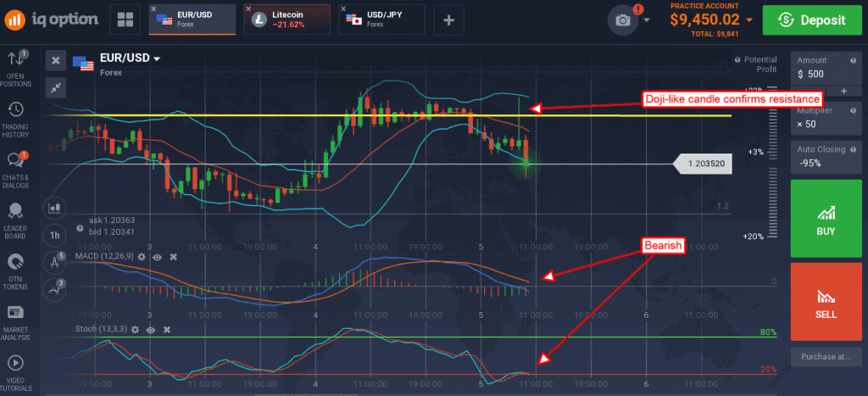Click the help icon beside ask price
This screenshot has width=868, height=396.
[x=80, y=228]
